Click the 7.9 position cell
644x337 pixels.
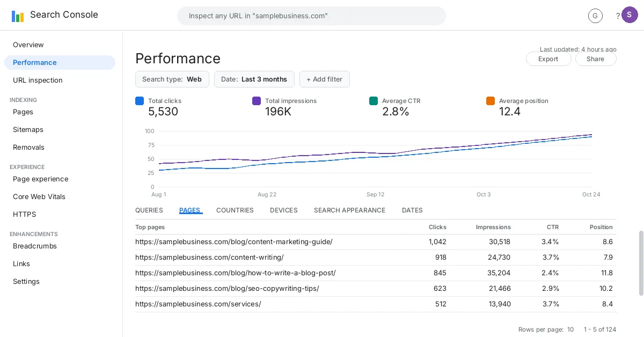tap(608, 258)
